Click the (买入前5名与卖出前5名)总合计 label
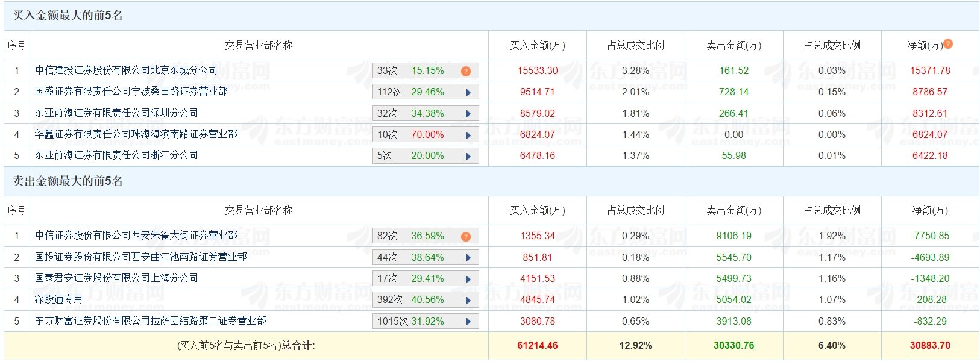The image size is (980, 362). pyautogui.click(x=247, y=346)
